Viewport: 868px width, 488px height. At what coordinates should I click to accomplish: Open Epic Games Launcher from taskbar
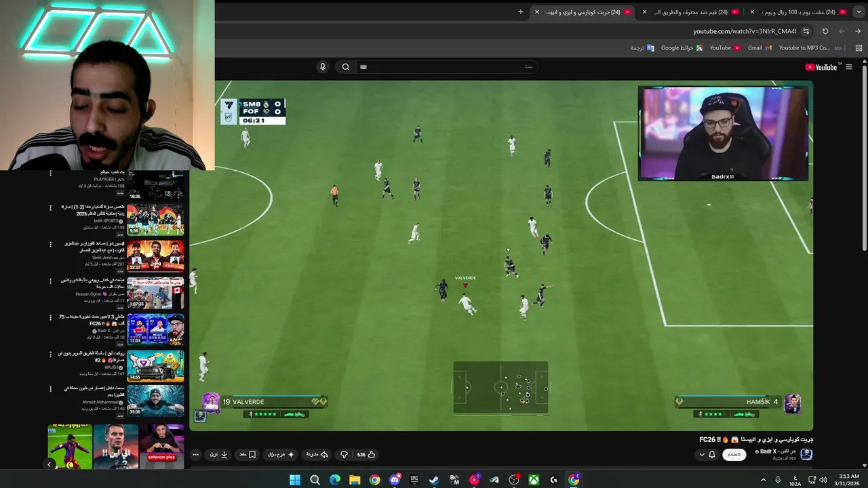pyautogui.click(x=414, y=480)
